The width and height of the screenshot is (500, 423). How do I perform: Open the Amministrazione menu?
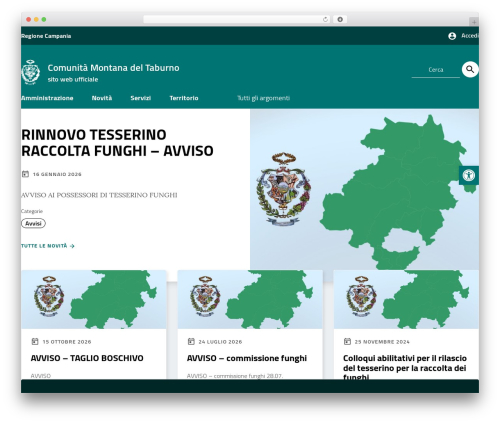click(47, 98)
